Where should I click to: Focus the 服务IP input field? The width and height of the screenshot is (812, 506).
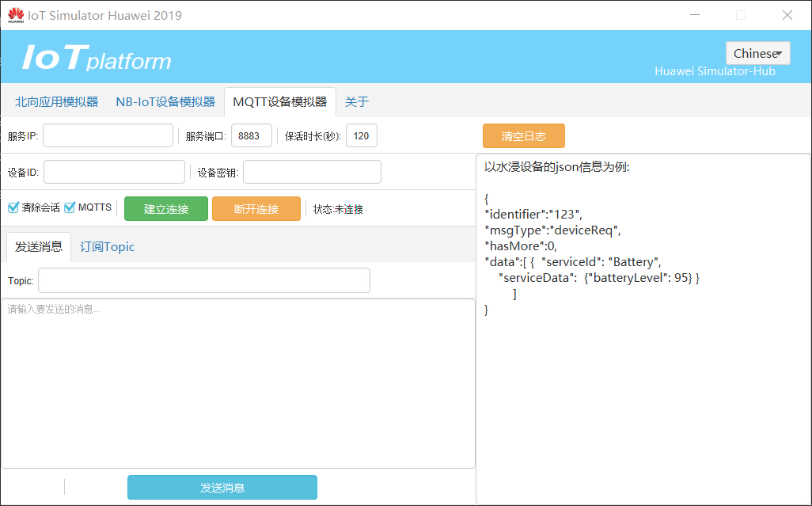(x=108, y=135)
